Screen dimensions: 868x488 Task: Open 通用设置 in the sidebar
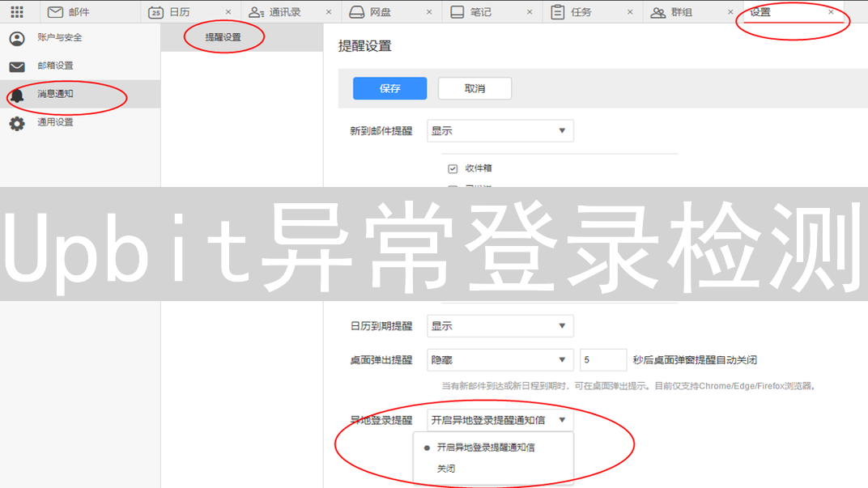point(80,122)
